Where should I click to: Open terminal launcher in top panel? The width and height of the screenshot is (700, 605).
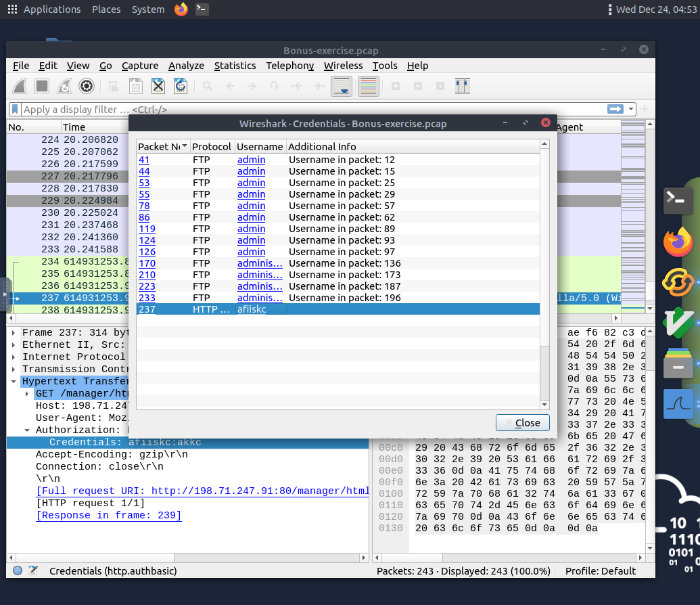point(202,9)
